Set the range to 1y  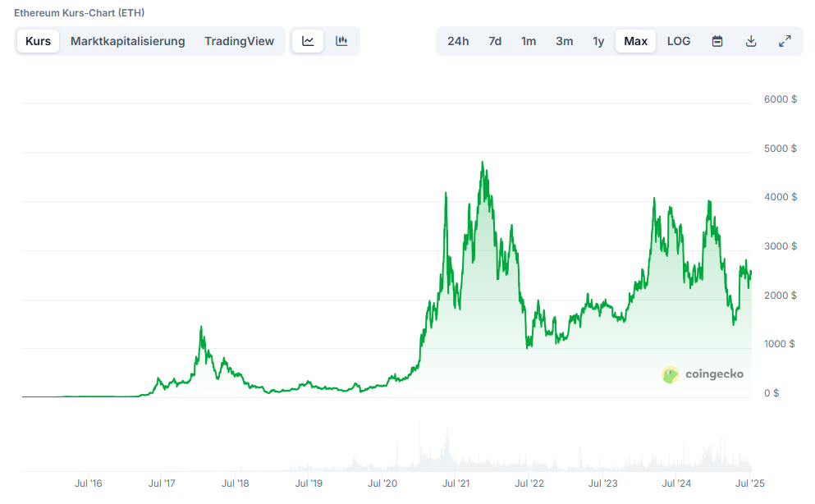[x=598, y=41]
